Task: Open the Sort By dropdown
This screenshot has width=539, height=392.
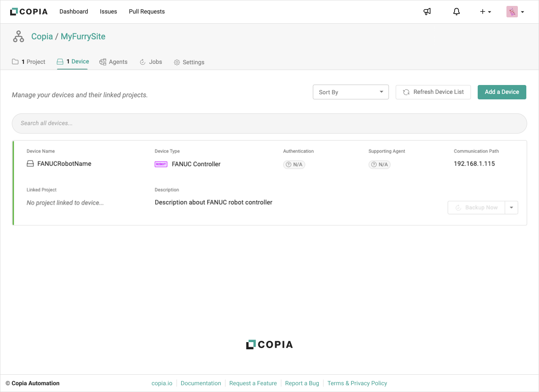Action: pyautogui.click(x=350, y=92)
